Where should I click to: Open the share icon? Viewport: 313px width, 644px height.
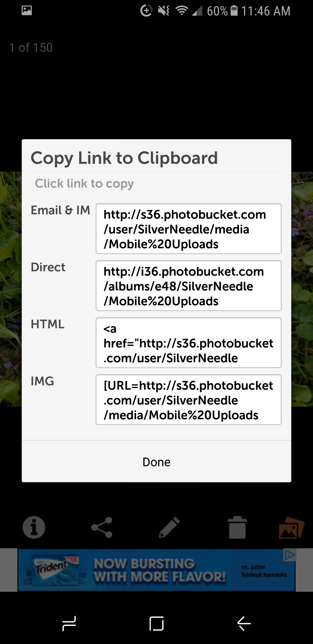pos(102,527)
